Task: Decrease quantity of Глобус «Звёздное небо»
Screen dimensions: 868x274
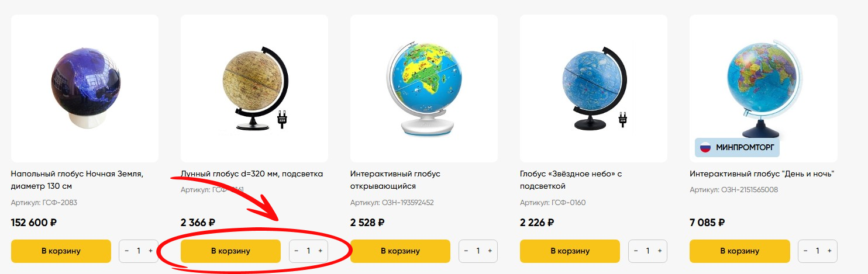Action: pyautogui.click(x=636, y=251)
